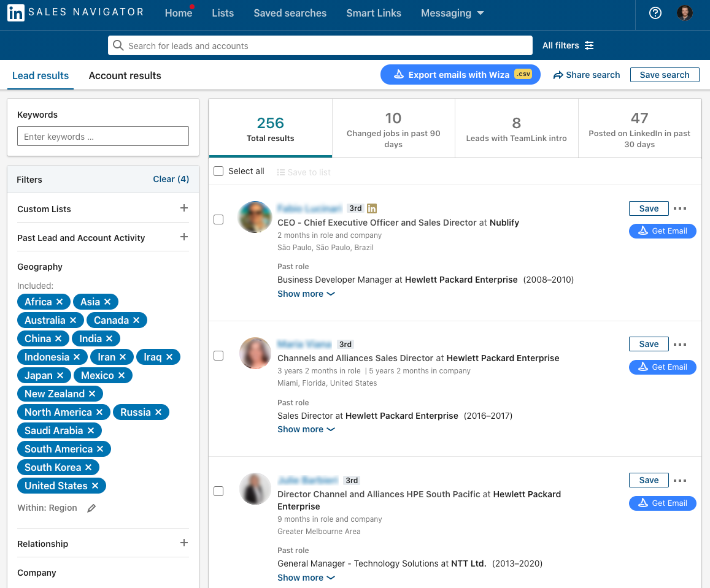
Task: Click the search magnifier icon
Action: 118,46
